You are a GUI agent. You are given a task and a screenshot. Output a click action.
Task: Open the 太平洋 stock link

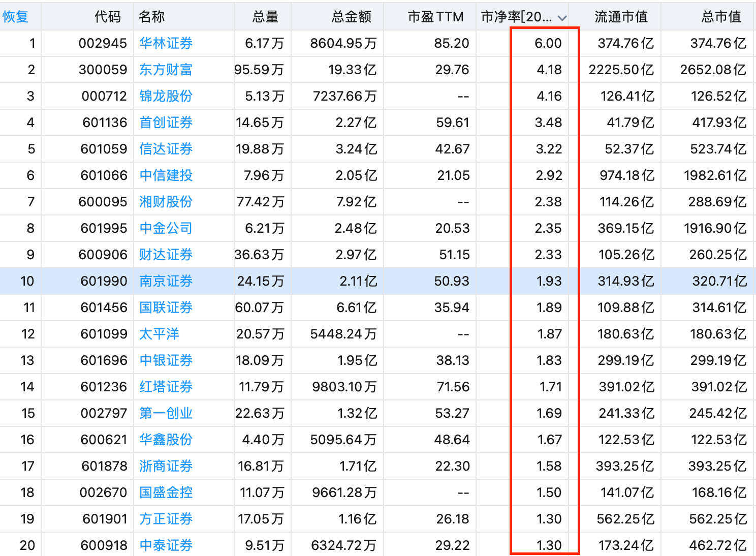point(160,334)
